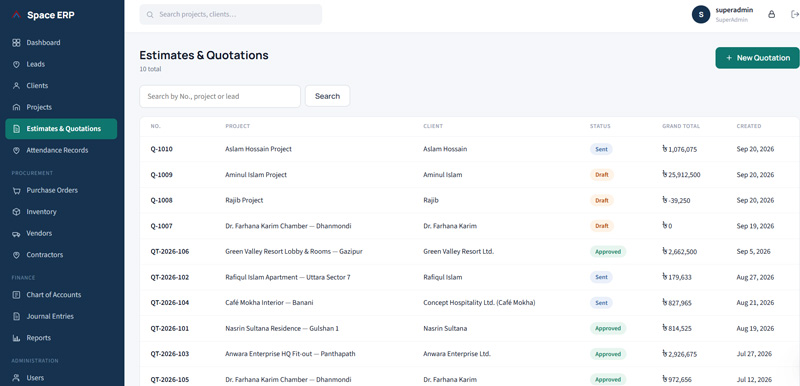Click the Reports bar chart icon
This screenshot has width=800, height=386.
16,338
